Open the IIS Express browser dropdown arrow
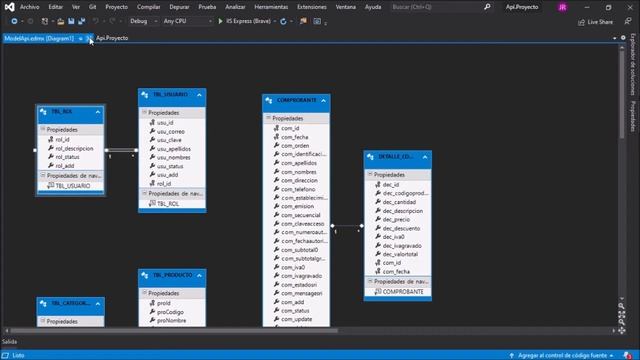The width and height of the screenshot is (640, 360). coord(275,21)
